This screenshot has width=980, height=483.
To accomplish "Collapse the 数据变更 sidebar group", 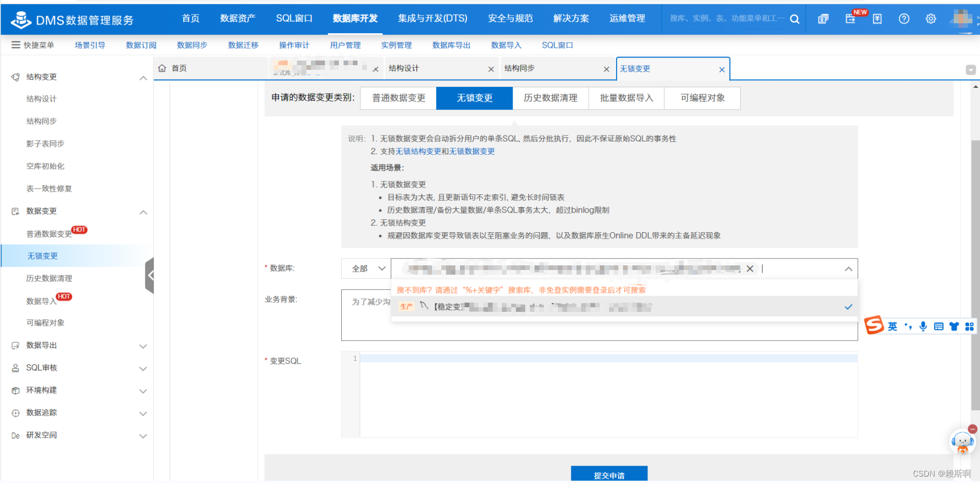I will pyautogui.click(x=143, y=212).
